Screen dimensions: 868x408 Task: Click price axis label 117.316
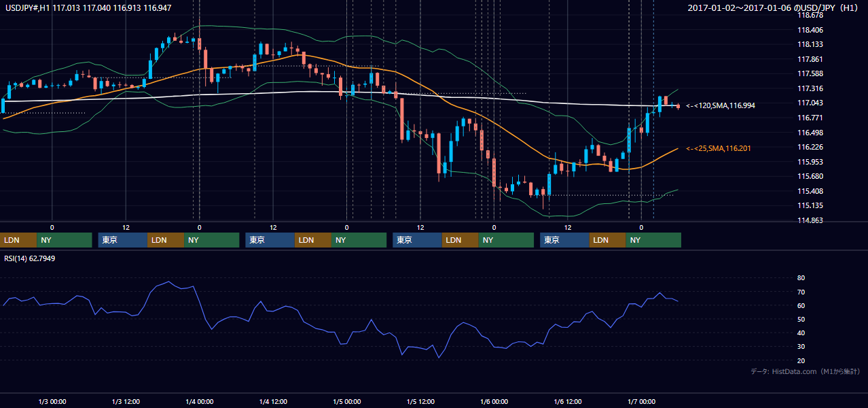810,88
